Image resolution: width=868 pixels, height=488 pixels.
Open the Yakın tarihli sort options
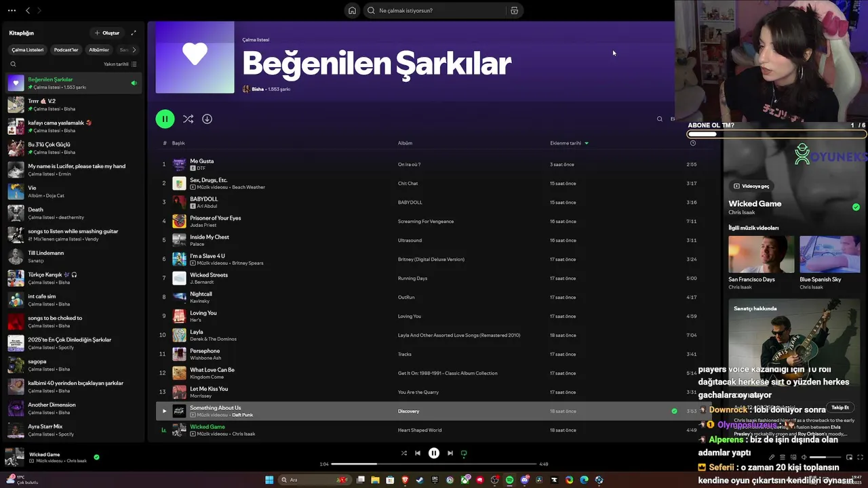tap(120, 64)
